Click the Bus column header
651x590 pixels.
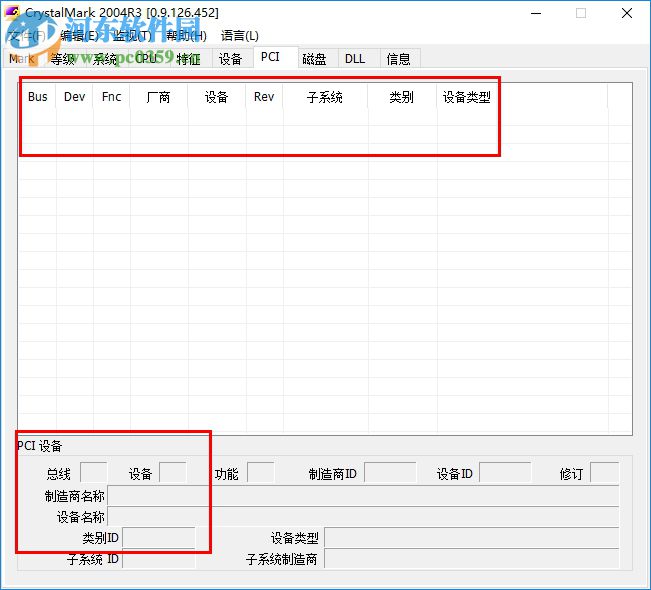[x=37, y=97]
